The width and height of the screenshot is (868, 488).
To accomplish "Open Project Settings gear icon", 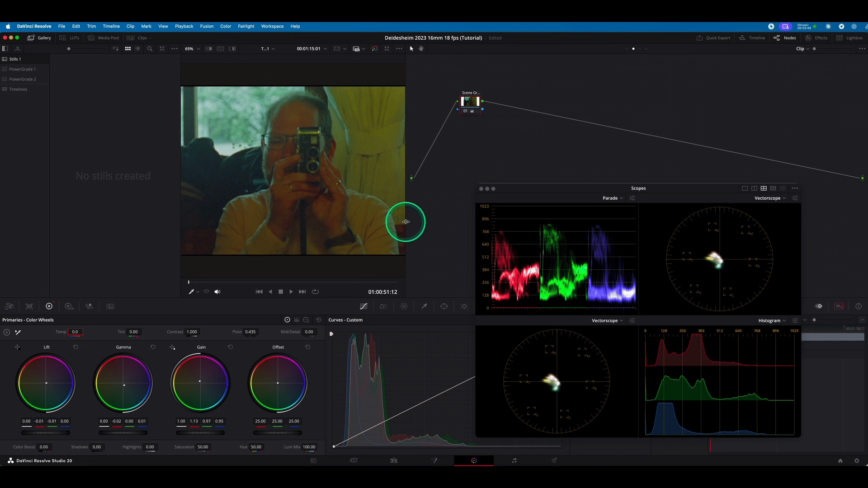I will [857, 461].
